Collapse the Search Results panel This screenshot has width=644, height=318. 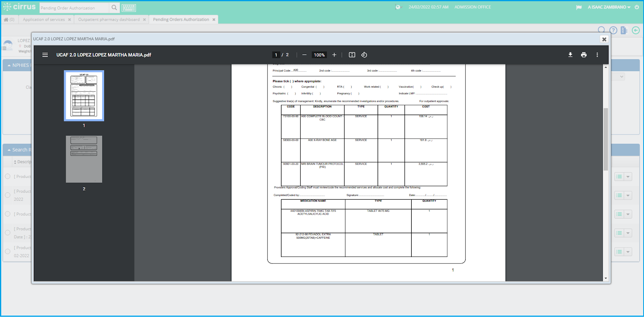(x=9, y=150)
